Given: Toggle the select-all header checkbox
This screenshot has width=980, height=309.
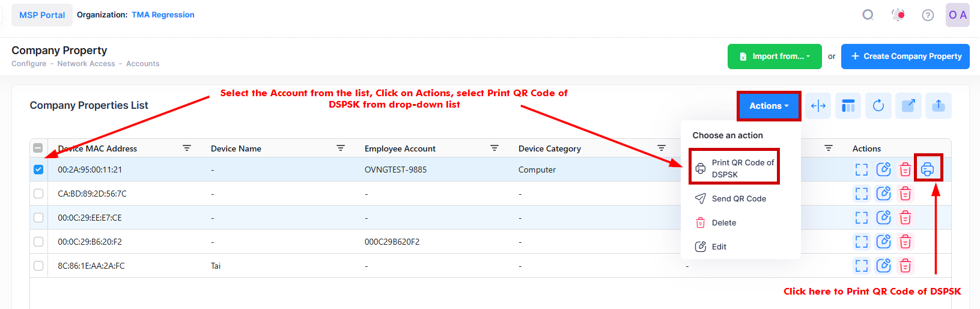Looking at the screenshot, I should (38, 148).
